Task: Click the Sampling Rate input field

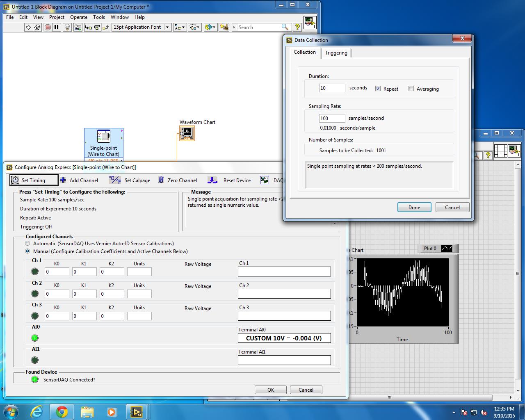Action: click(332, 118)
